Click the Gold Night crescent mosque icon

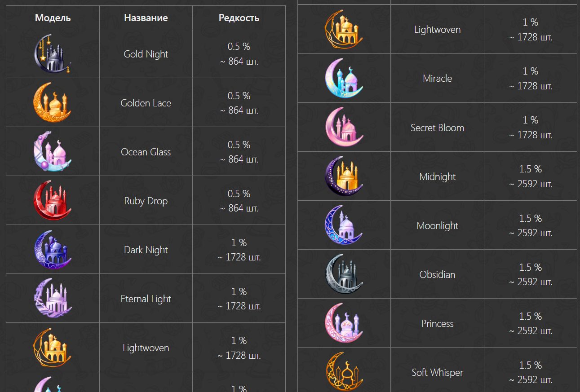pos(53,54)
